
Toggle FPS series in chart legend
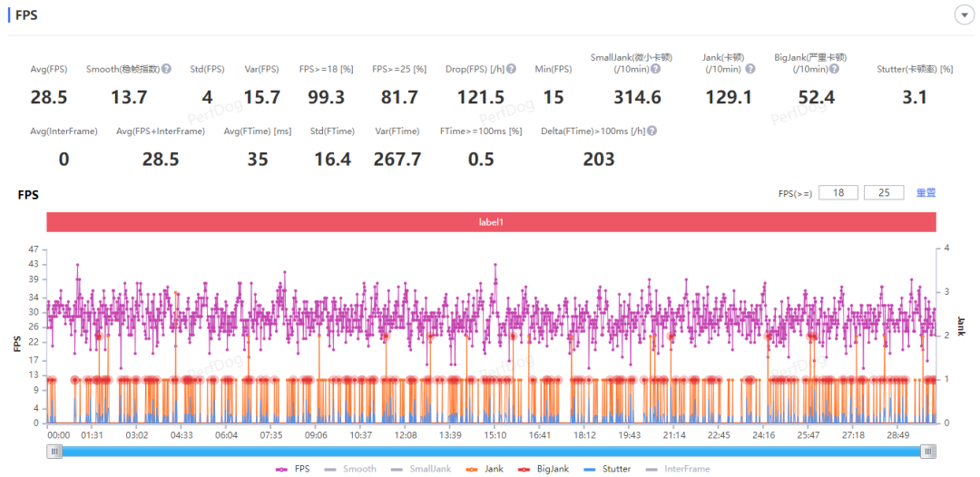pyautogui.click(x=294, y=469)
